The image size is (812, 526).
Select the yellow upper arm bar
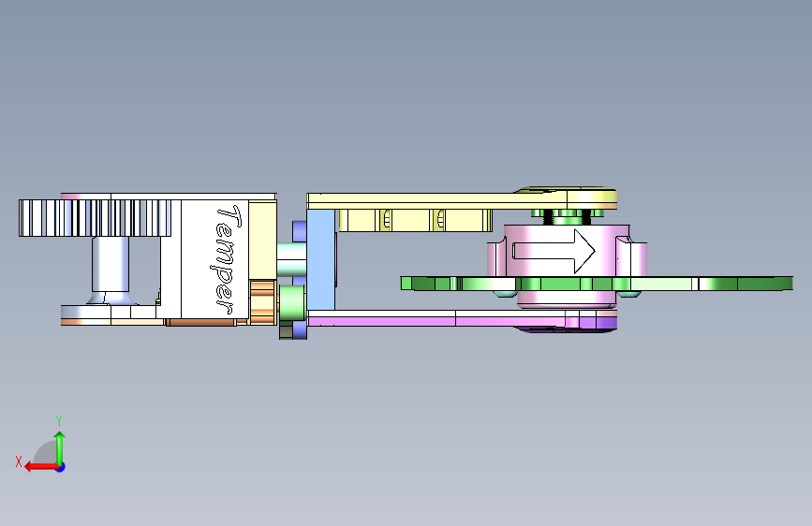(461, 201)
